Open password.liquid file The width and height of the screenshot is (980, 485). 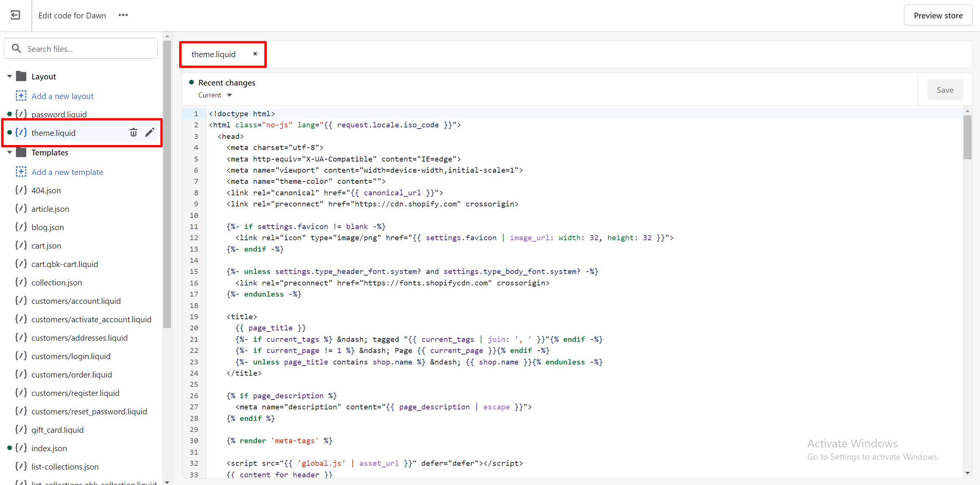[59, 114]
